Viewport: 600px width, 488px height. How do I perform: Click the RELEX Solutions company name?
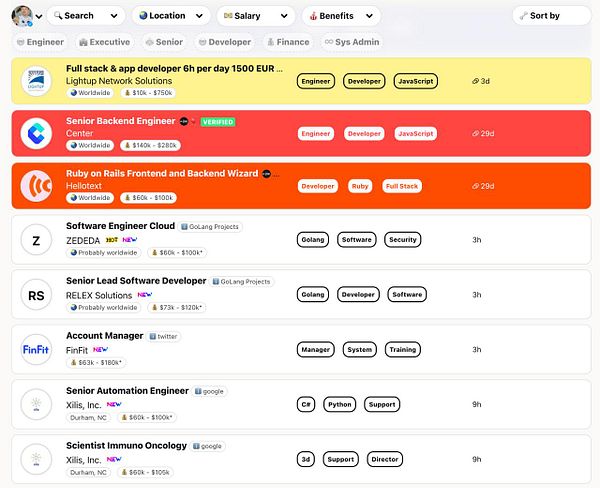point(99,295)
